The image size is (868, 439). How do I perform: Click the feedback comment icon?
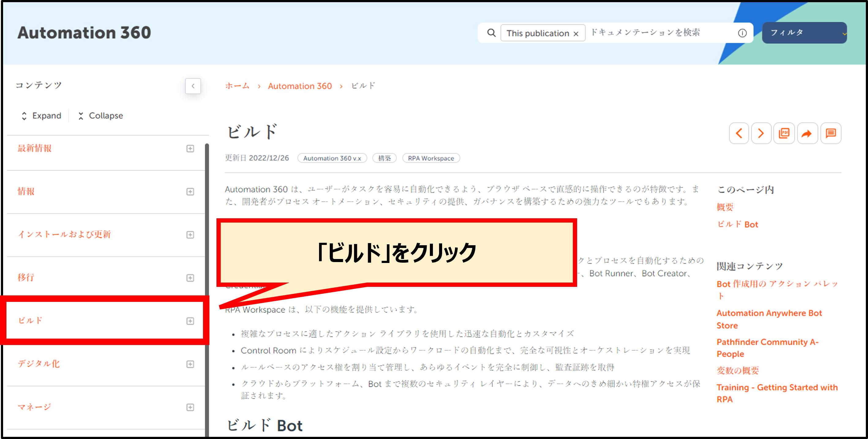pos(831,133)
